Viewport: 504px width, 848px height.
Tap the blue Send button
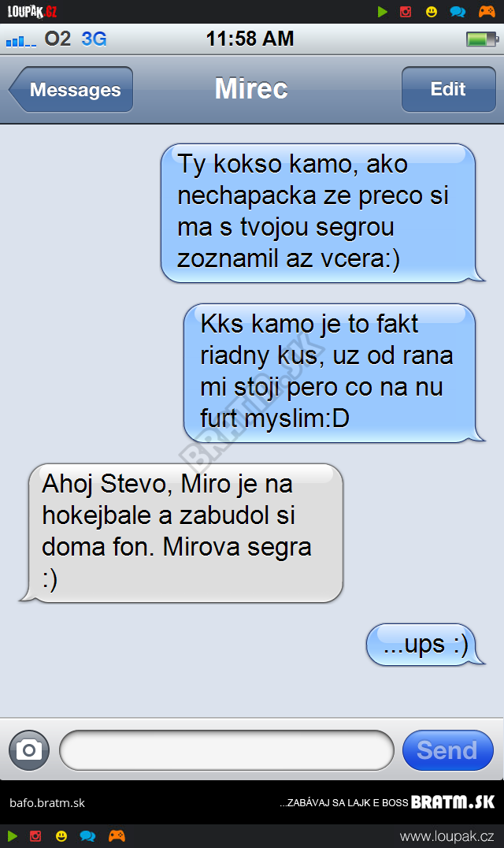coord(448,750)
